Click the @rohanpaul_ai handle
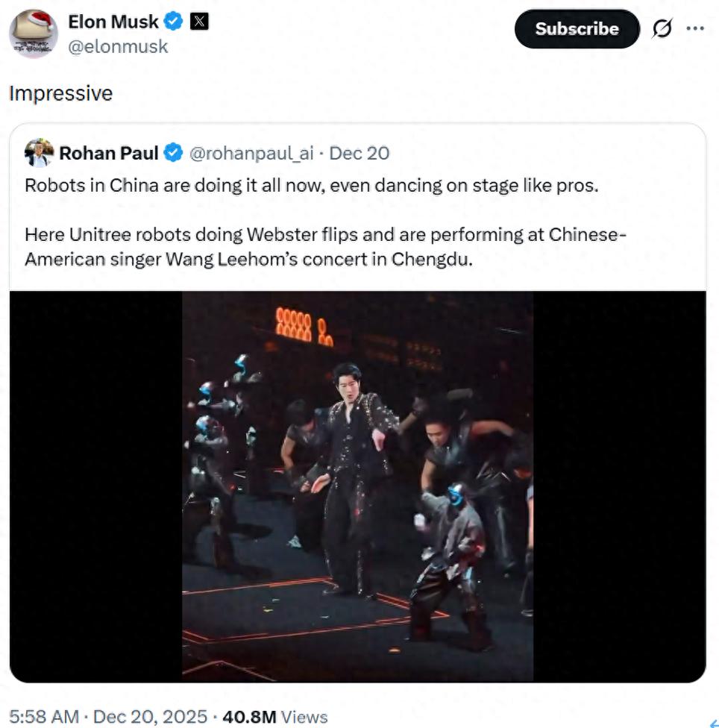The width and height of the screenshot is (719, 728). pos(251,154)
